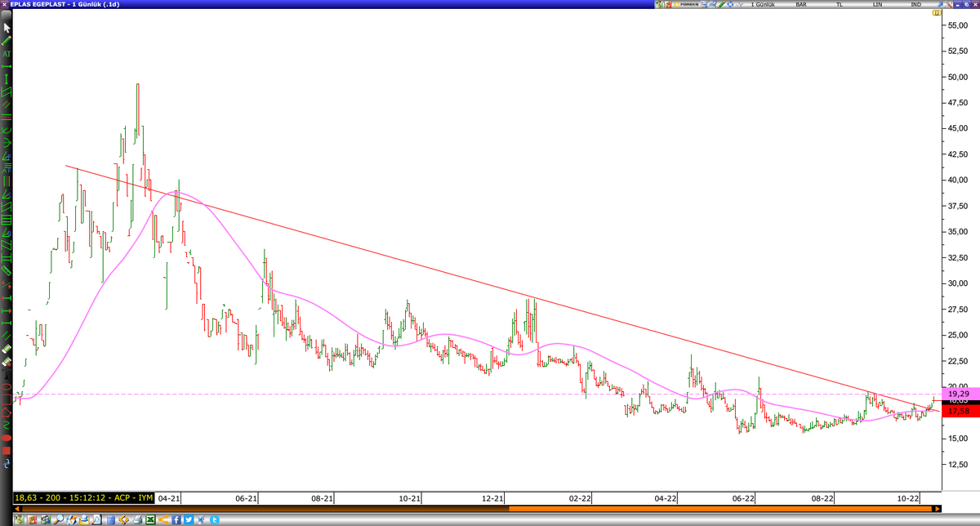Click the 50,00 price axis label

[x=956, y=76]
